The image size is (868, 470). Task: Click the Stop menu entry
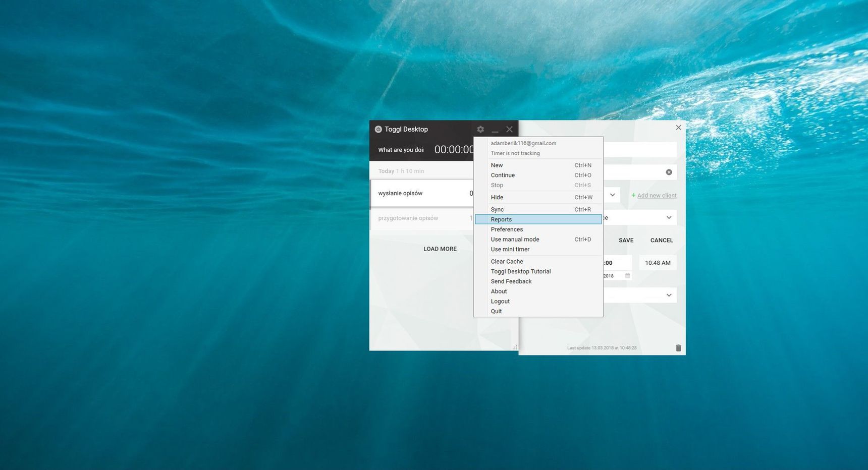click(538, 186)
